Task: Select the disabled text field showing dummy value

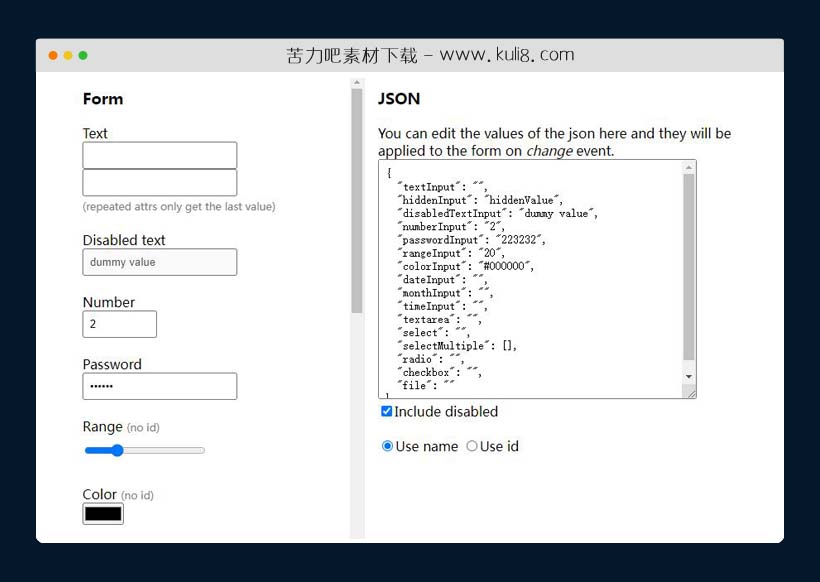Action: coord(159,262)
